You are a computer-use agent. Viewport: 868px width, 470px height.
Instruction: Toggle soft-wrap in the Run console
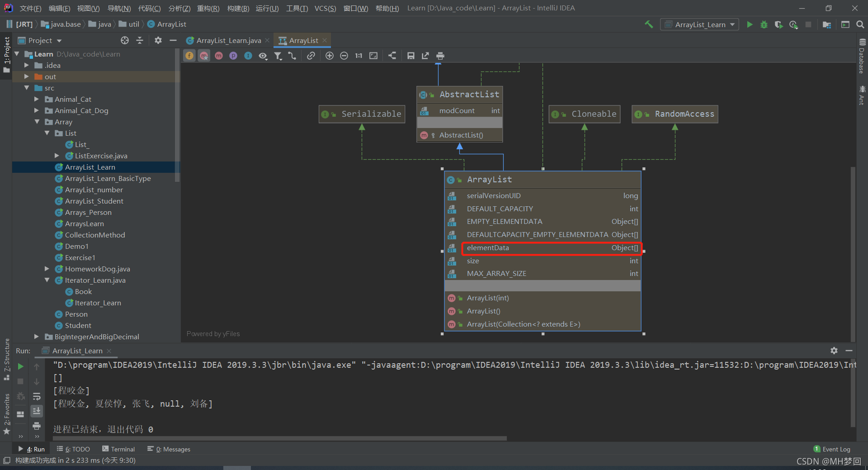click(x=37, y=396)
